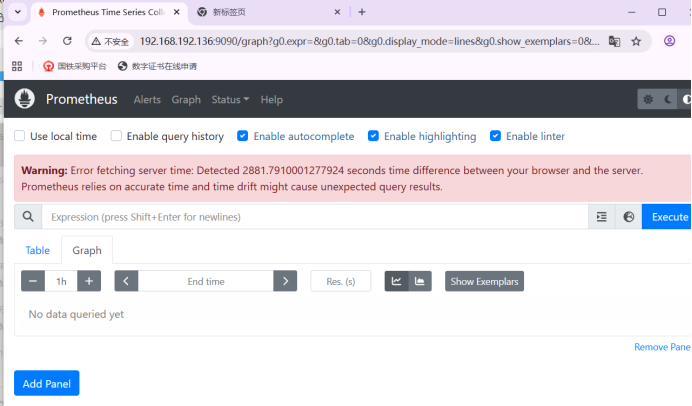Image resolution: width=692 pixels, height=406 pixels.
Task: Click the translate page icon
Action: pos(614,41)
